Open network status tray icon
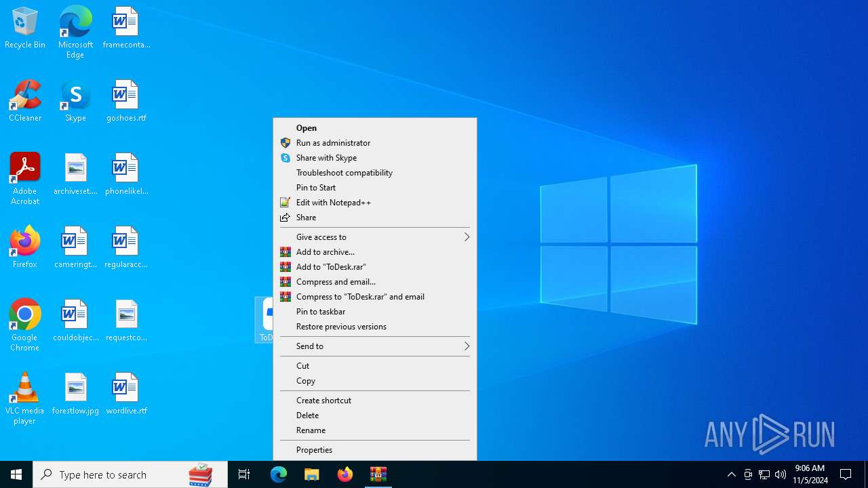Image resolution: width=868 pixels, height=488 pixels. point(764,474)
